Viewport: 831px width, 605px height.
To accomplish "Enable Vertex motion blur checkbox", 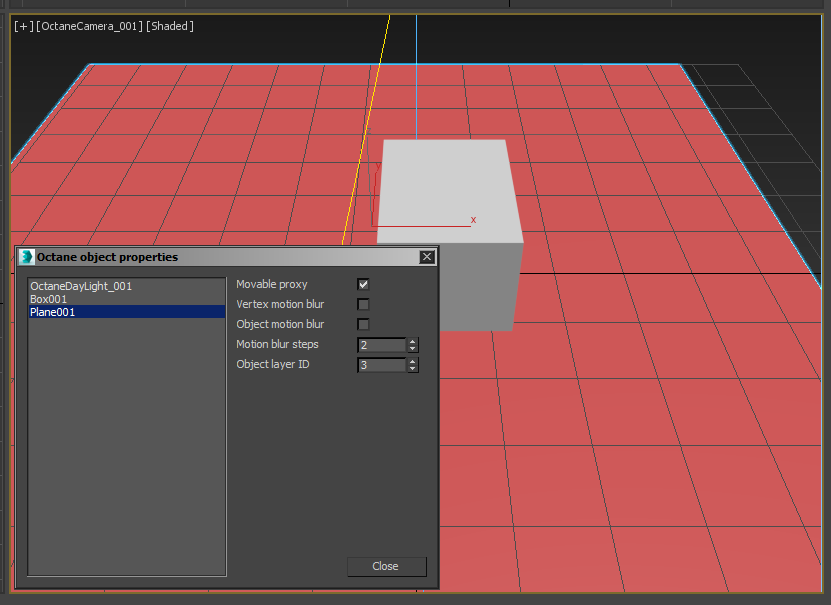I will tap(363, 305).
